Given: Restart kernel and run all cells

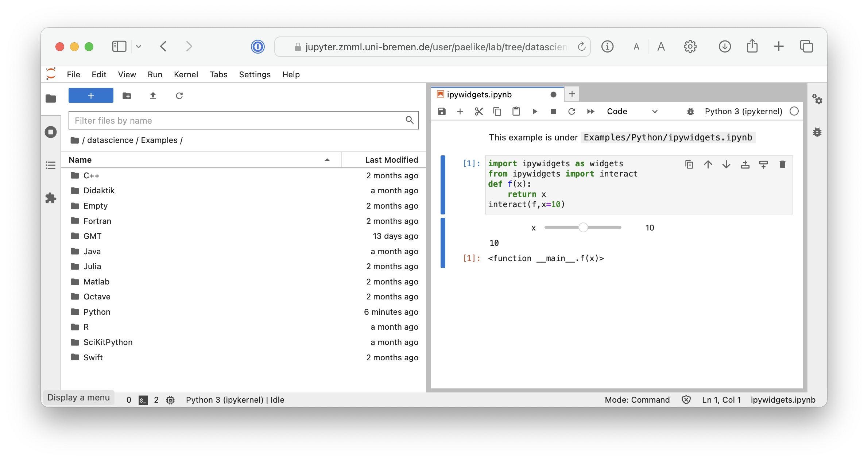Looking at the screenshot, I should coord(590,111).
